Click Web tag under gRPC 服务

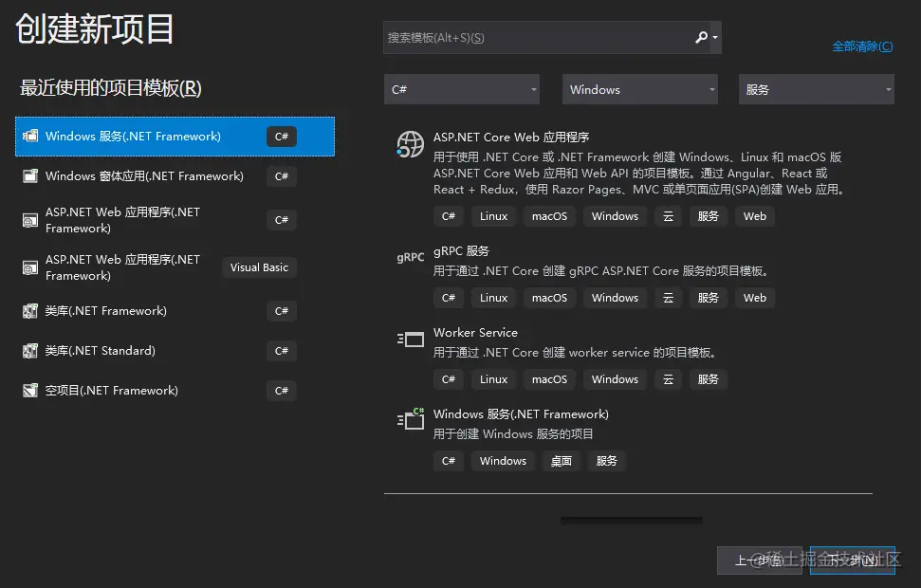point(755,298)
